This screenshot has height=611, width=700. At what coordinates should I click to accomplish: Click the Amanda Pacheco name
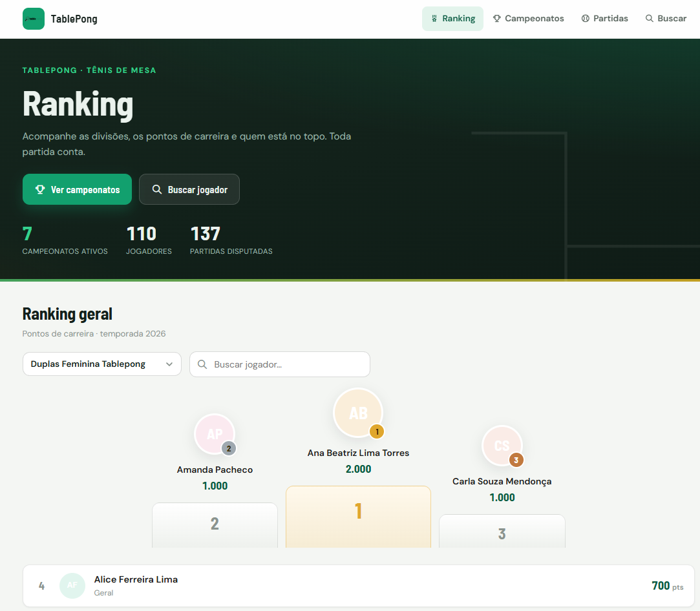(x=215, y=470)
